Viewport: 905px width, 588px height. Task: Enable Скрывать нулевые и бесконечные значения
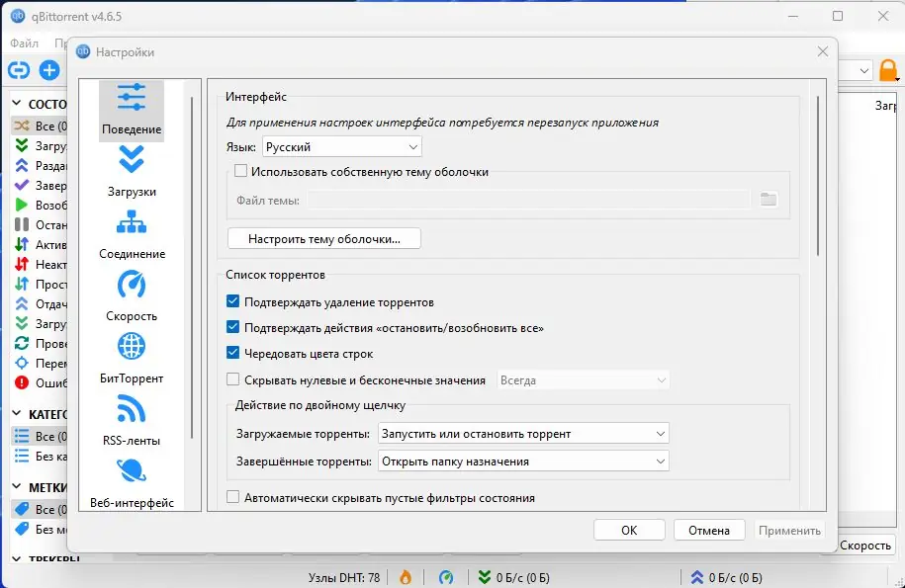232,379
